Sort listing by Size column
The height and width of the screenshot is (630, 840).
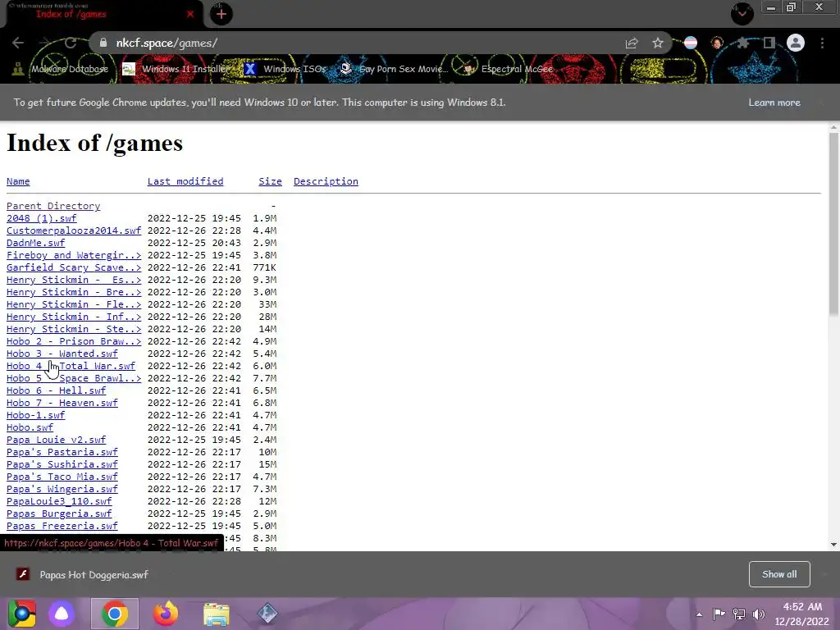coord(270,181)
